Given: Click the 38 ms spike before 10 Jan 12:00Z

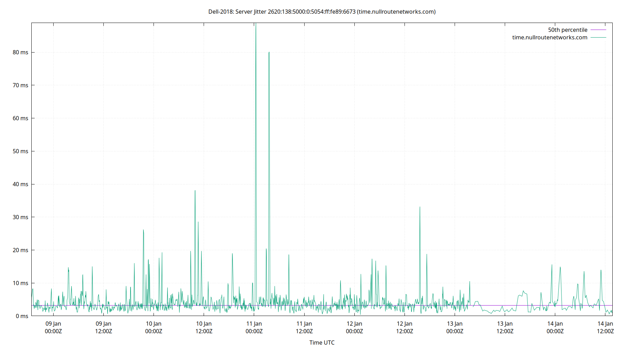Looking at the screenshot, I should (195, 191).
